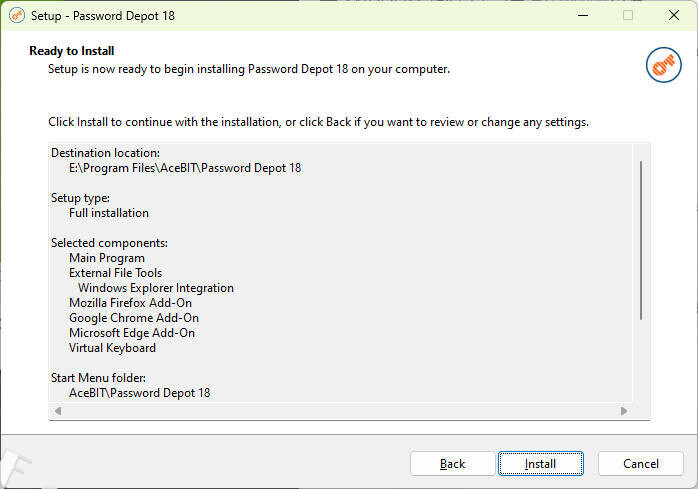
Task: Click the horizontal scrollbar right arrow
Action: (x=623, y=410)
